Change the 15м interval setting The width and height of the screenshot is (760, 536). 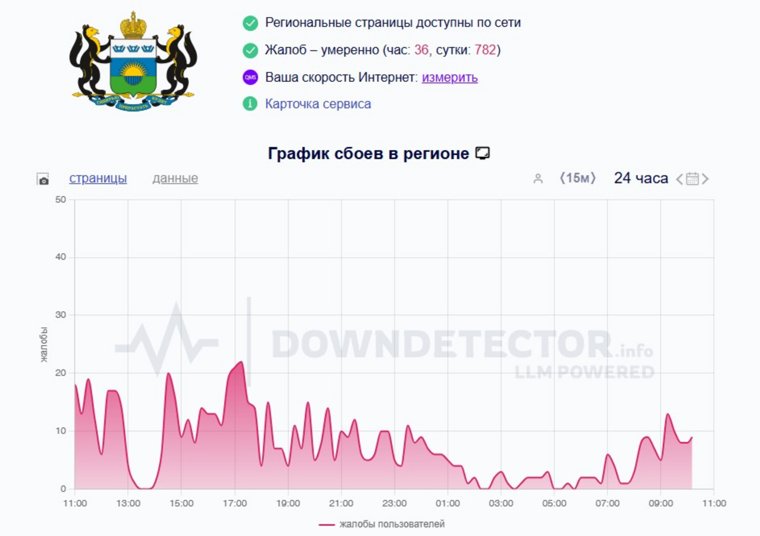pyautogui.click(x=577, y=178)
